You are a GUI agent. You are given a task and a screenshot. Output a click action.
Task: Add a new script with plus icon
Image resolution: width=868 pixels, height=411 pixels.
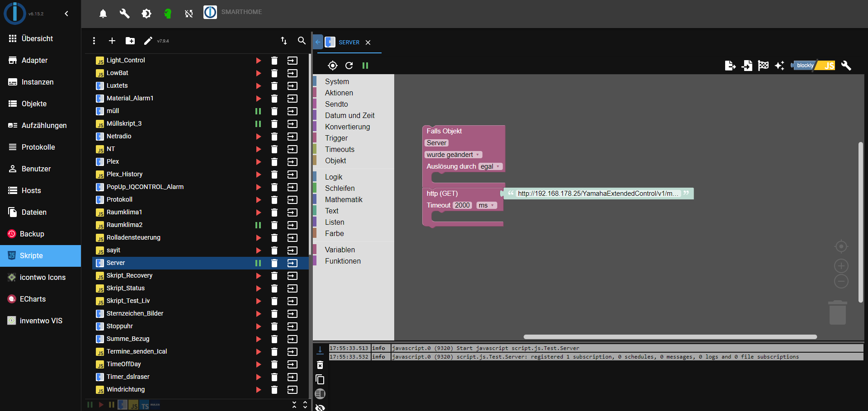click(x=112, y=41)
